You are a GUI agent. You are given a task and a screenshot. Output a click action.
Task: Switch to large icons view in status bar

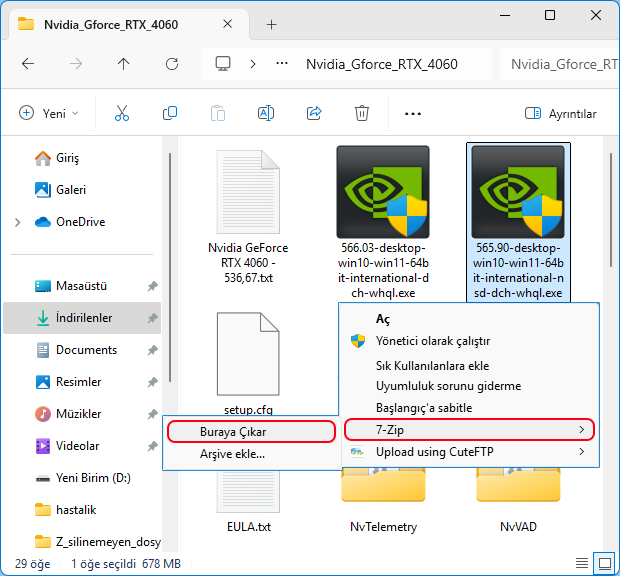click(x=605, y=563)
